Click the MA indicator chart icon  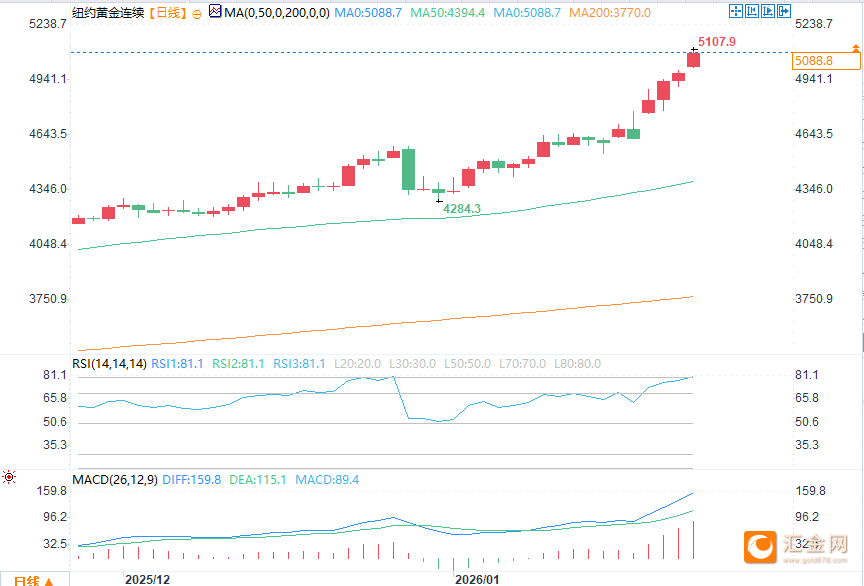(215, 11)
